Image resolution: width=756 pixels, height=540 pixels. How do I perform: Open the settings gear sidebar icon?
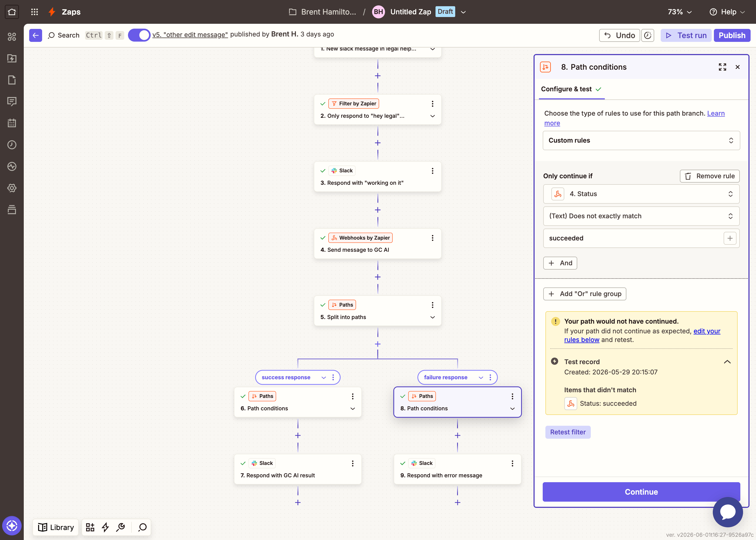click(12, 188)
